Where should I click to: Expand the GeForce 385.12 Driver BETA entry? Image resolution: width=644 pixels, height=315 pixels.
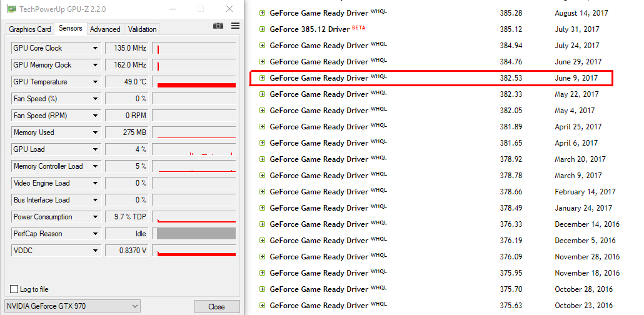point(262,29)
